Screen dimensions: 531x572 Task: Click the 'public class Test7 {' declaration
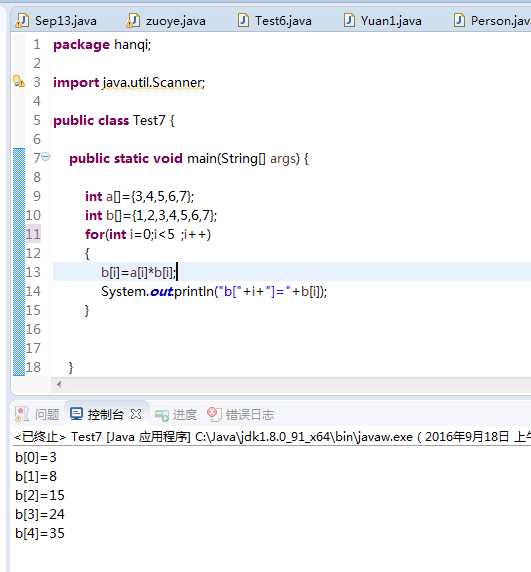pos(114,120)
